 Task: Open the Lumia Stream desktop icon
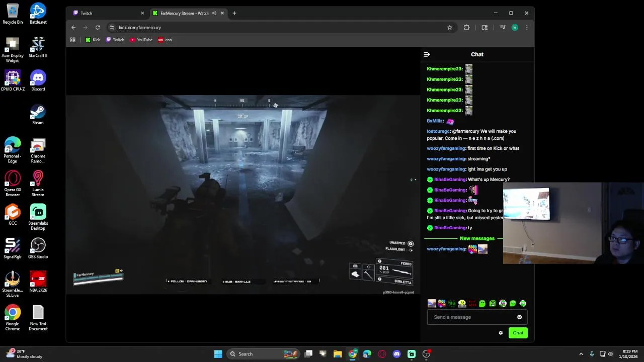[38, 184]
